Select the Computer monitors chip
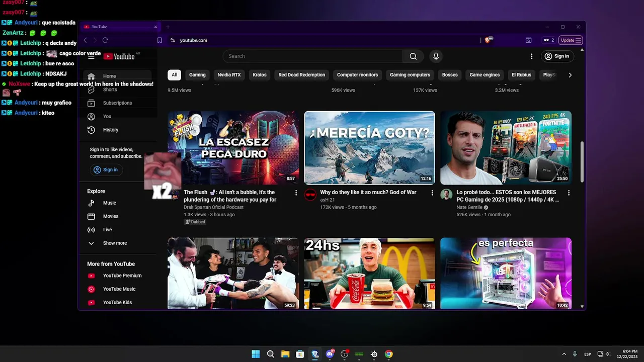The image size is (644, 362). coord(357,75)
